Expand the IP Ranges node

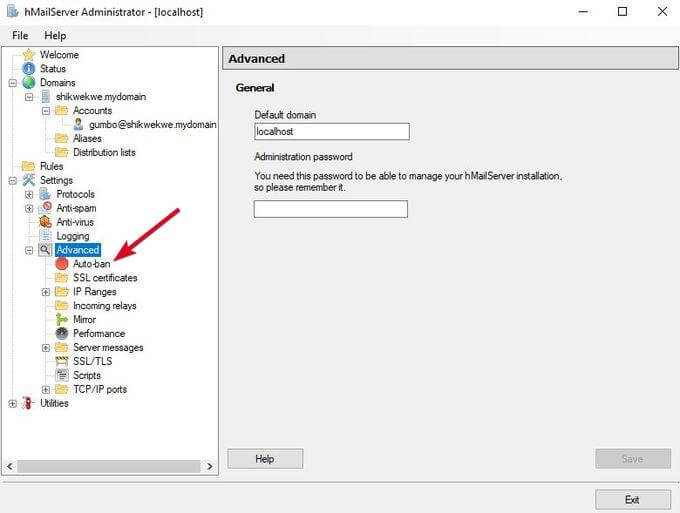[46, 292]
